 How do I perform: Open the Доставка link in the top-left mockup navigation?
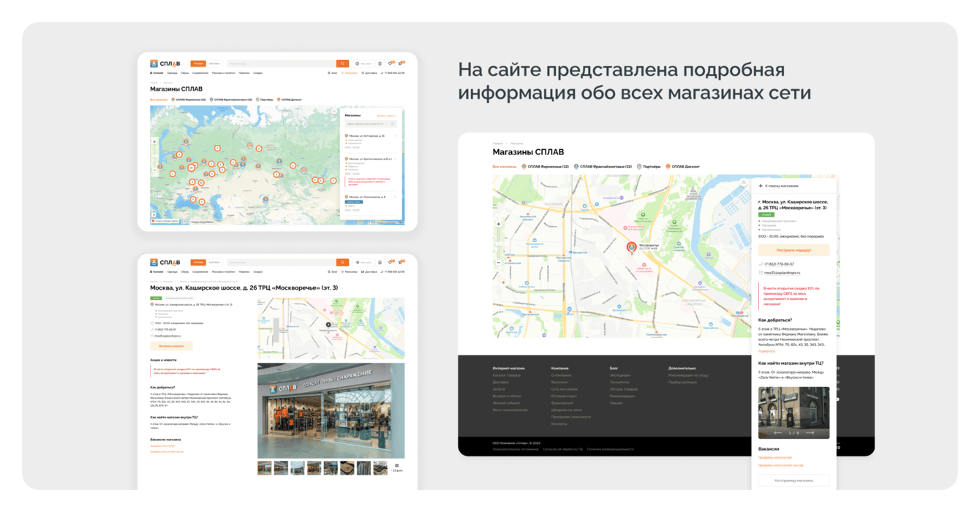[x=369, y=73]
